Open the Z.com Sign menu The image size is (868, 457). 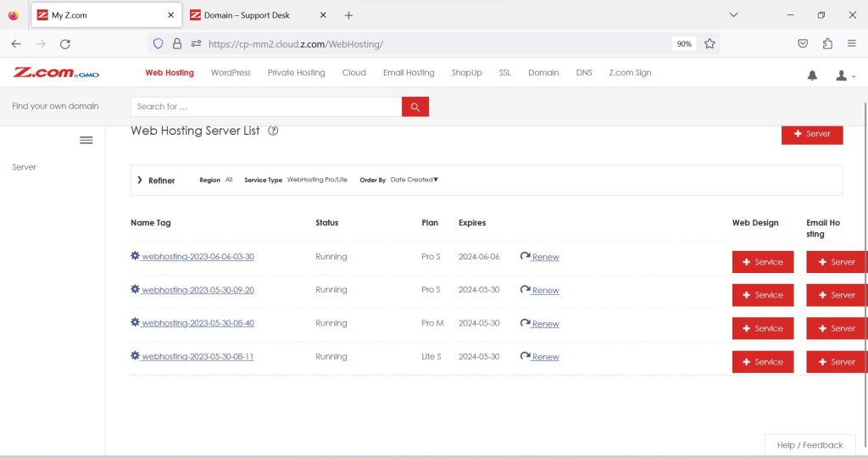630,73
